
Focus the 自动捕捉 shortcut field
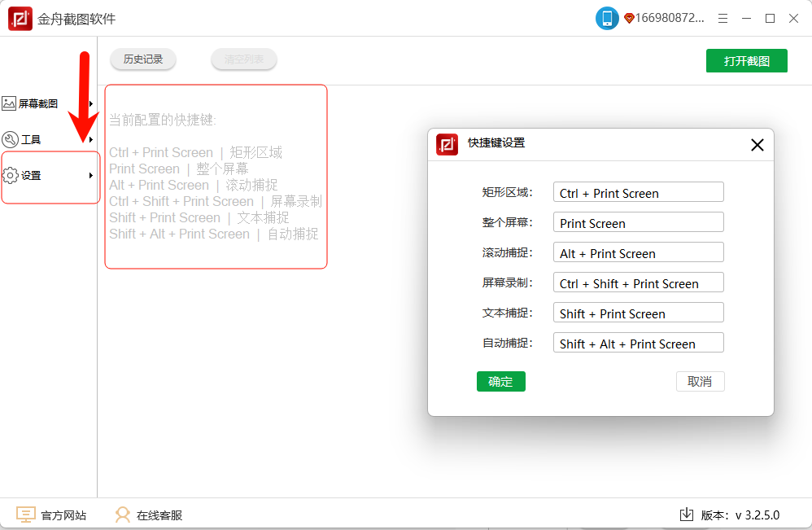coord(638,344)
